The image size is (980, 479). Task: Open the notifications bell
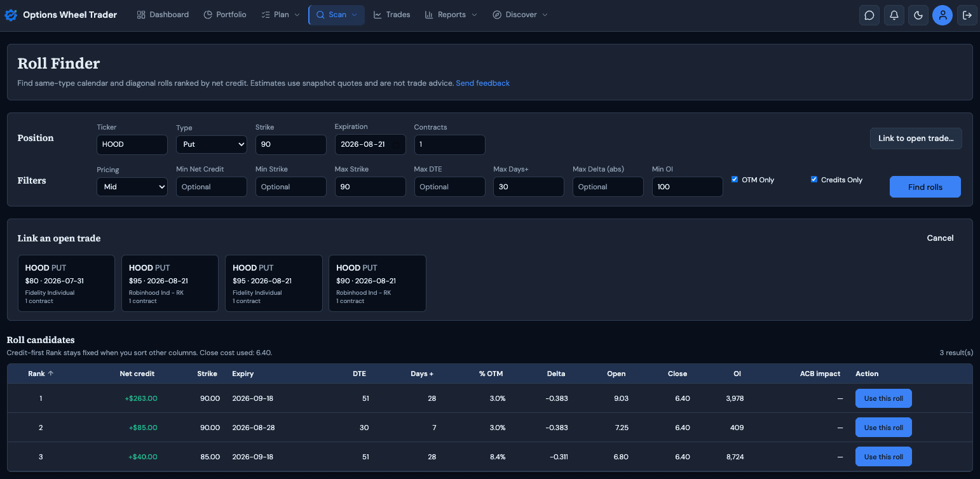tap(894, 15)
